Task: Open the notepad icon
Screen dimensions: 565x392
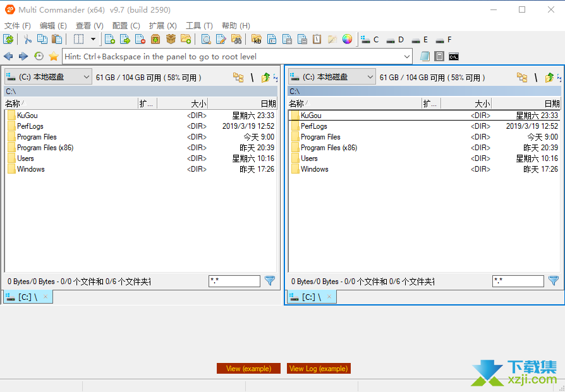Action: [425, 56]
